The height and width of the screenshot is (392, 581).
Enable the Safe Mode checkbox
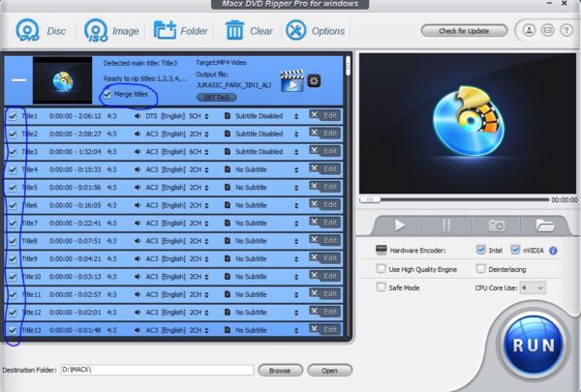[x=381, y=287]
